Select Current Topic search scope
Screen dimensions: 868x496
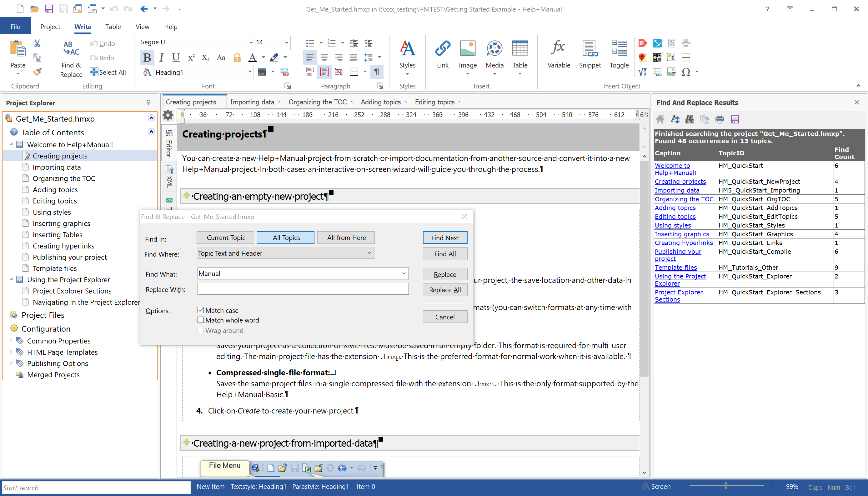tap(225, 238)
